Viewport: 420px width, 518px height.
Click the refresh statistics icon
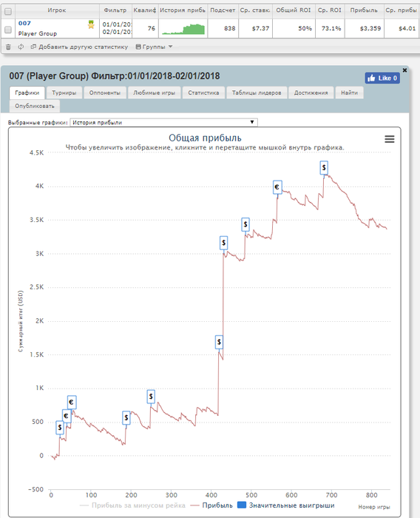(21, 47)
